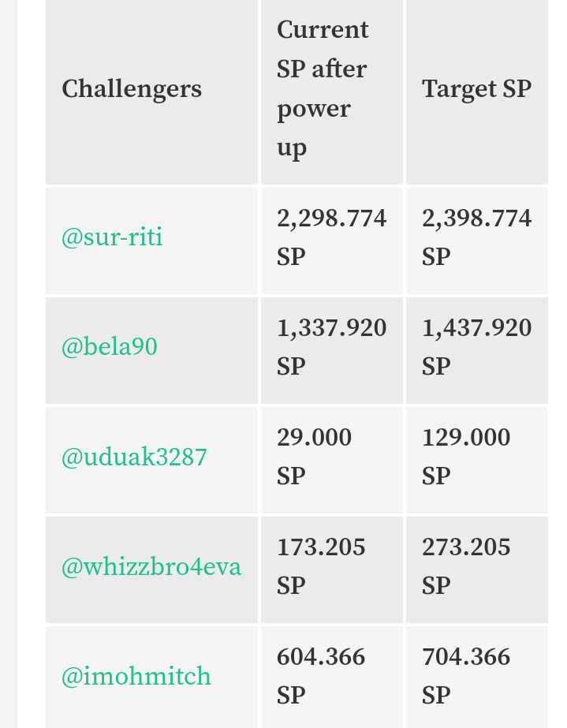Select whizzbro4eva's current SP value 173.205
567x728 pixels.
tap(321, 547)
